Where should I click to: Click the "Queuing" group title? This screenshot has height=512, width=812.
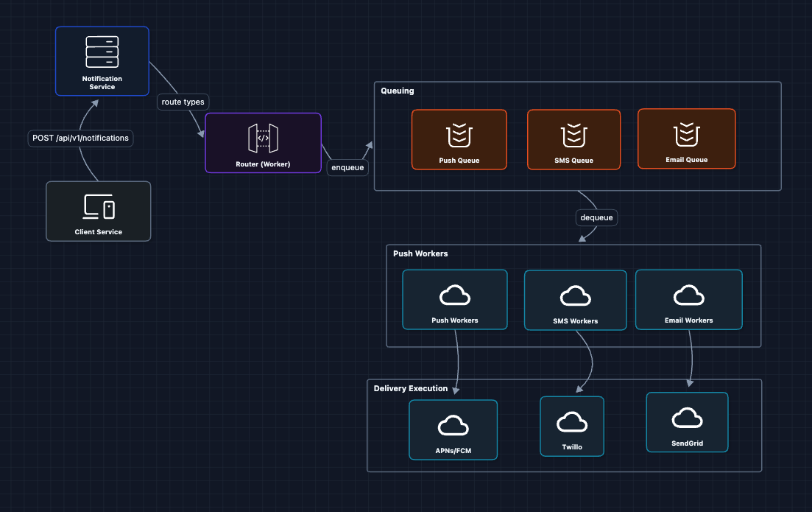coord(398,91)
